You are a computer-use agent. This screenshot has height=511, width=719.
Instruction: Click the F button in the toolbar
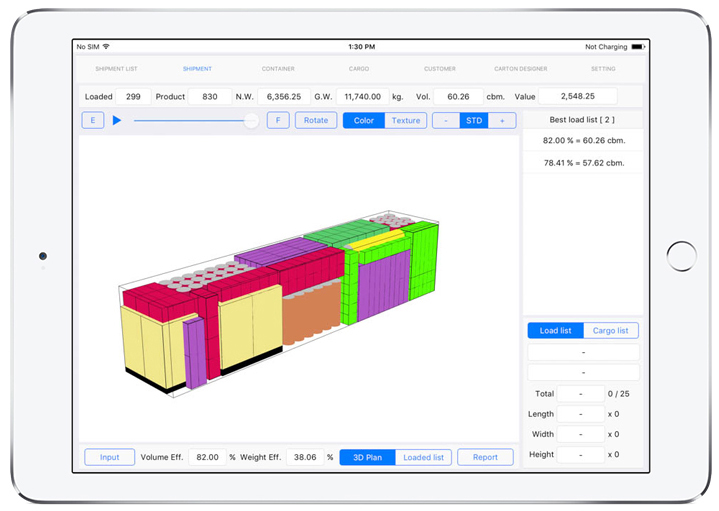[278, 120]
